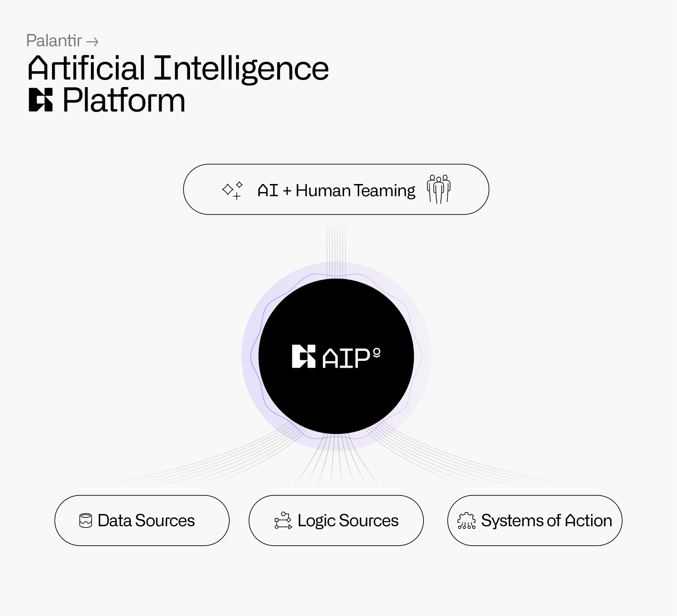Select the Data Sources label
This screenshot has height=616, width=677.
[x=146, y=520]
